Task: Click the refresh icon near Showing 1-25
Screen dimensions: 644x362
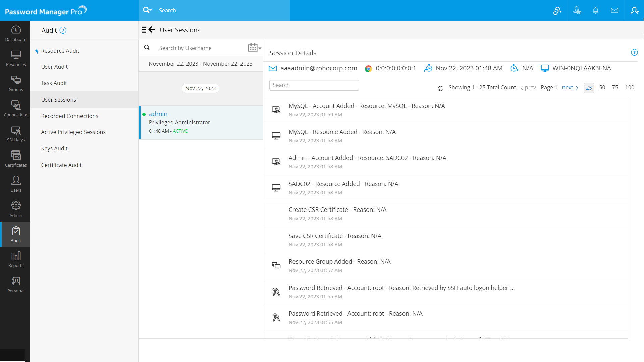Action: [x=441, y=88]
